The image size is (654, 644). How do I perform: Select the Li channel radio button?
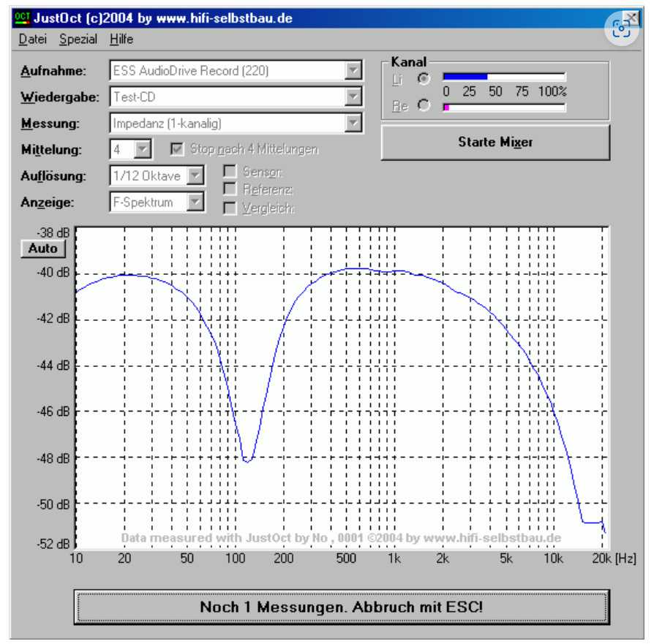423,78
